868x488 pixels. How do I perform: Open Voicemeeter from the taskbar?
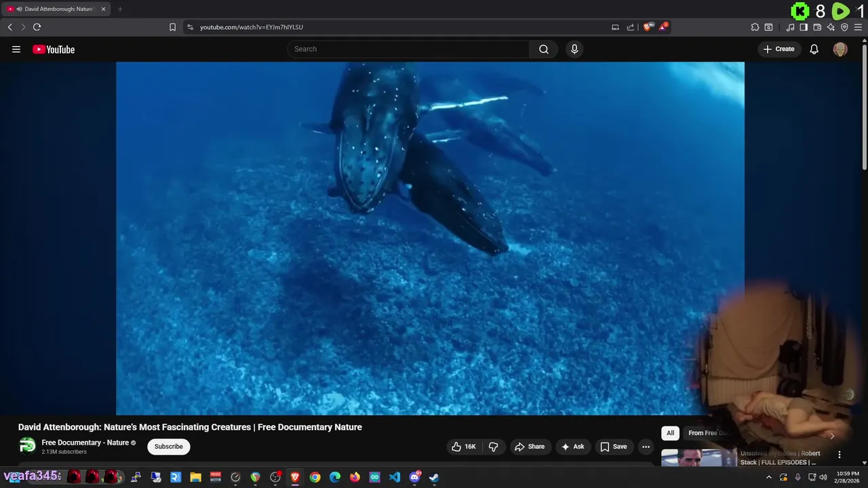pyautogui.click(x=216, y=477)
